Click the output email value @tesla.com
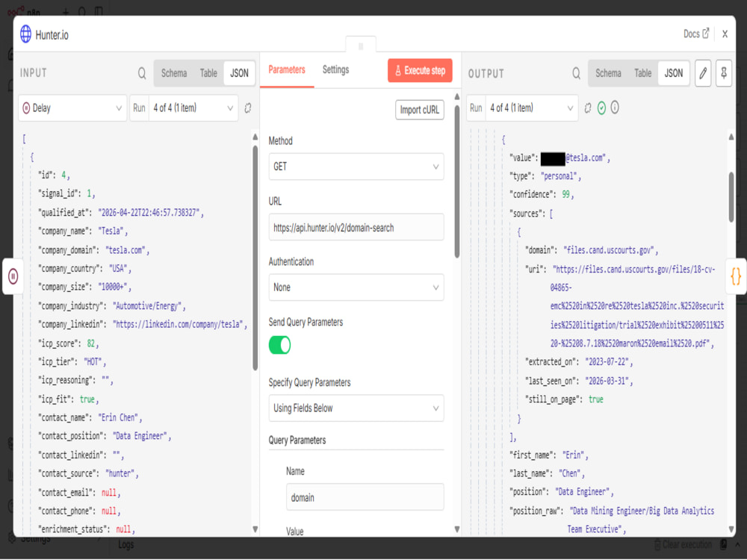Viewport: 747px width, 560px height. click(x=575, y=158)
